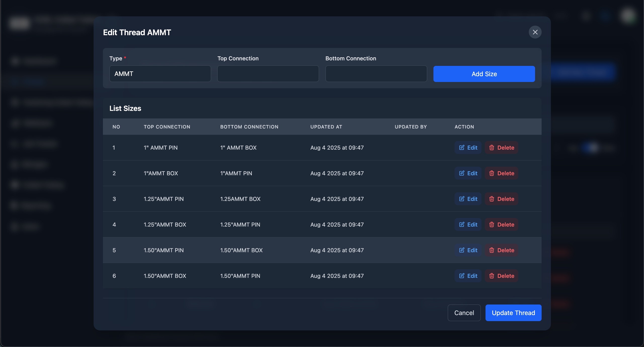Cancel the thread editing dialog
Viewport: 644px width, 347px height.
pyautogui.click(x=464, y=313)
